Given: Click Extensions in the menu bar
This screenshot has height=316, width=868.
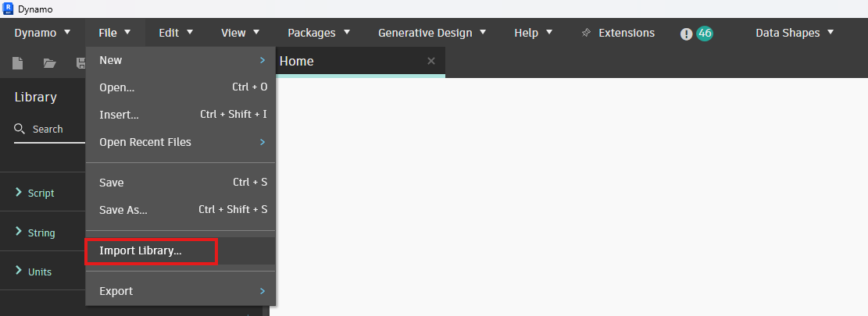Looking at the screenshot, I should click(x=627, y=33).
